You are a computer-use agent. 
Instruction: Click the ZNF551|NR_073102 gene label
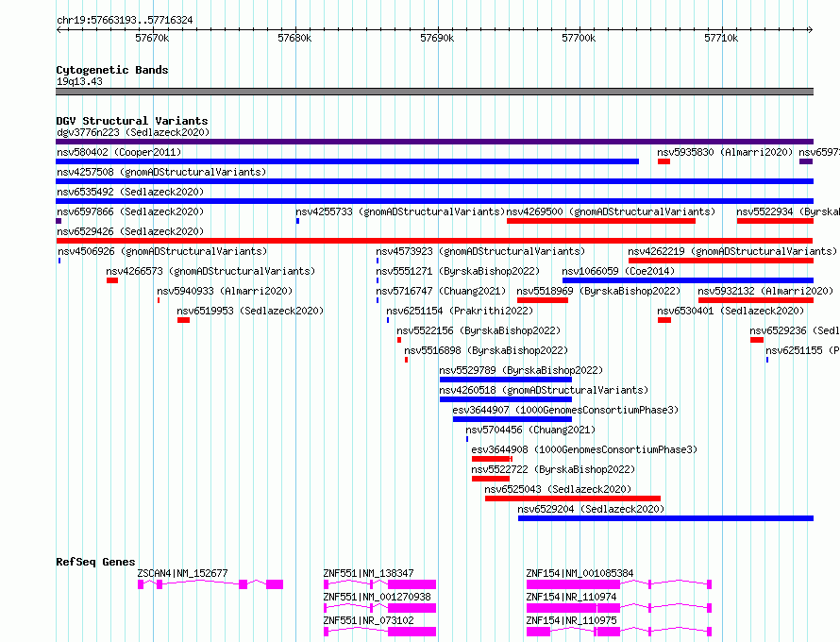369,620
